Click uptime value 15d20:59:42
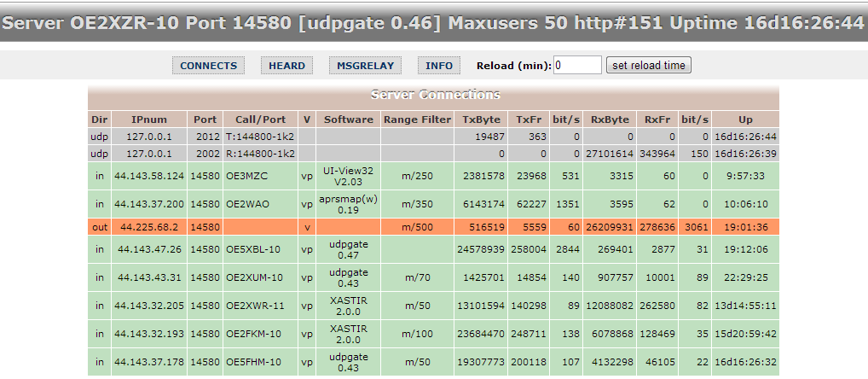 745,334
